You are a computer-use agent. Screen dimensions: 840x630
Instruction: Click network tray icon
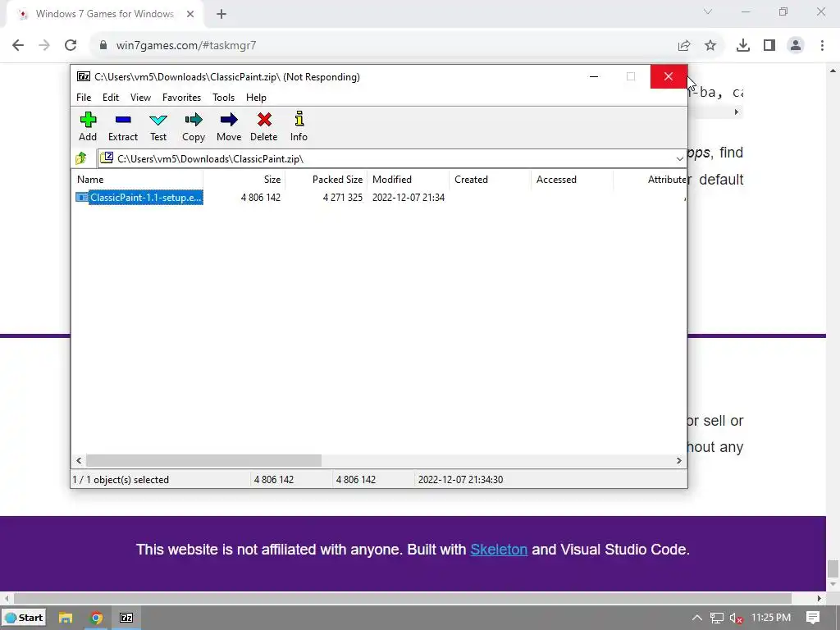(717, 619)
